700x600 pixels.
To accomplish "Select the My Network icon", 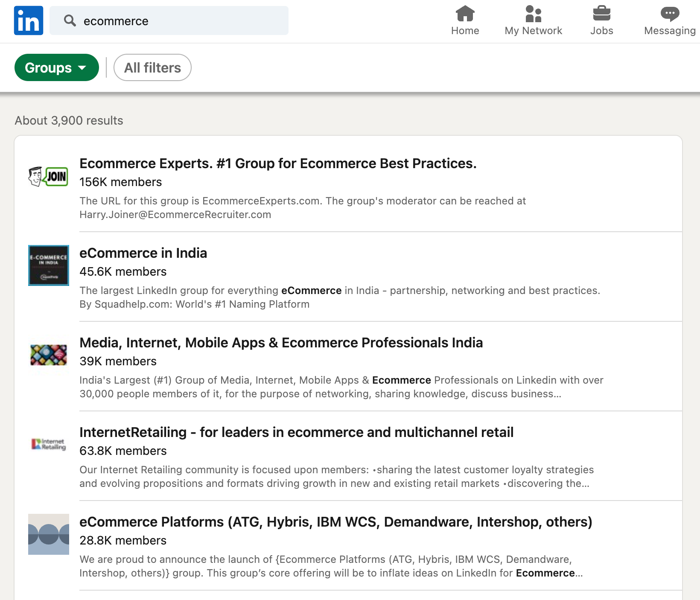I will point(533,14).
